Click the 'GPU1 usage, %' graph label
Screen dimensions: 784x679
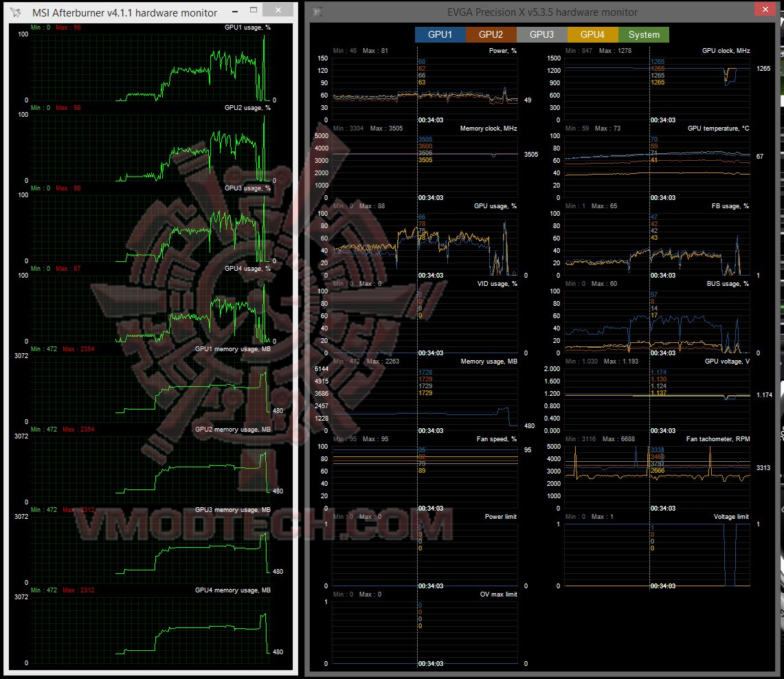(247, 27)
